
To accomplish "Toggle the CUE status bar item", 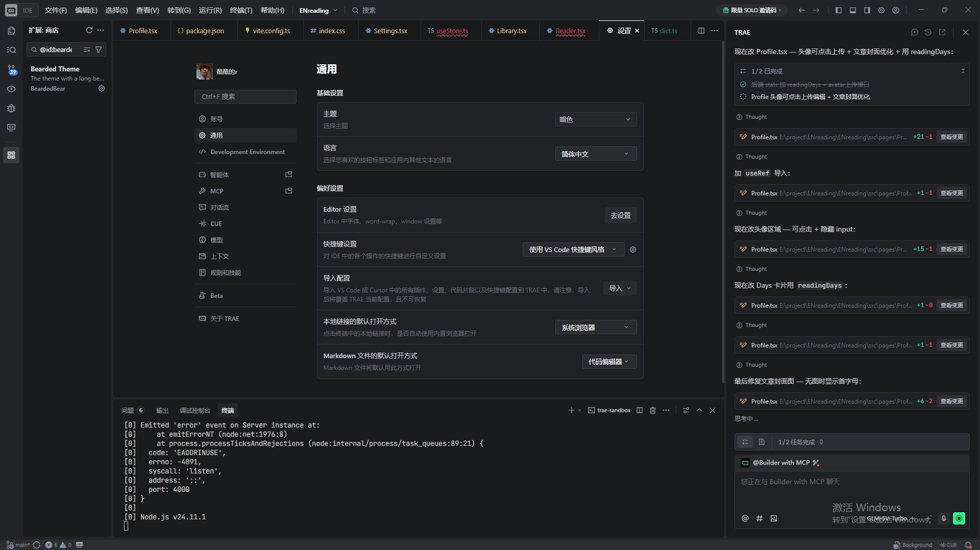I will [x=948, y=545].
